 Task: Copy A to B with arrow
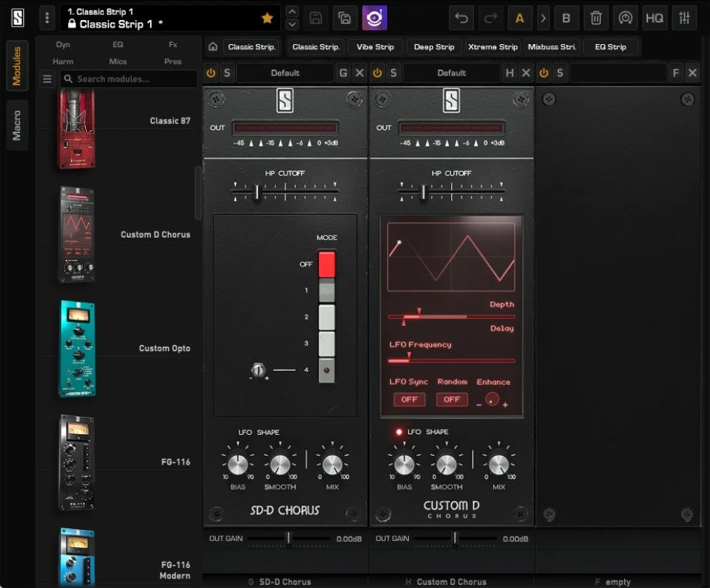pyautogui.click(x=543, y=18)
